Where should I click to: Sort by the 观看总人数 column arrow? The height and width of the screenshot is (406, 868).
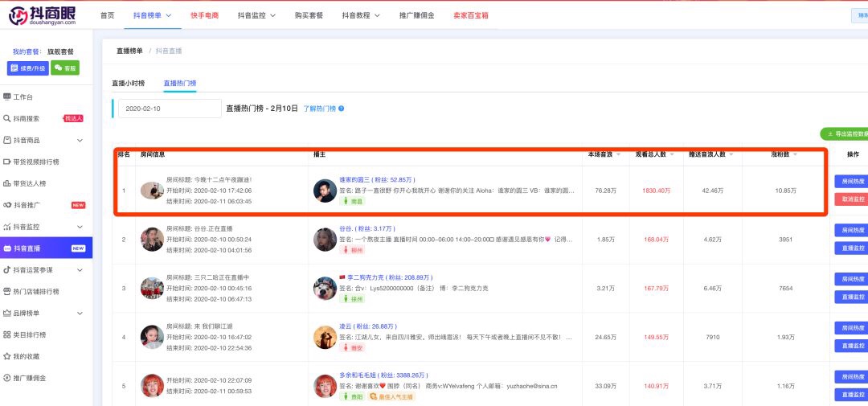coord(674,154)
